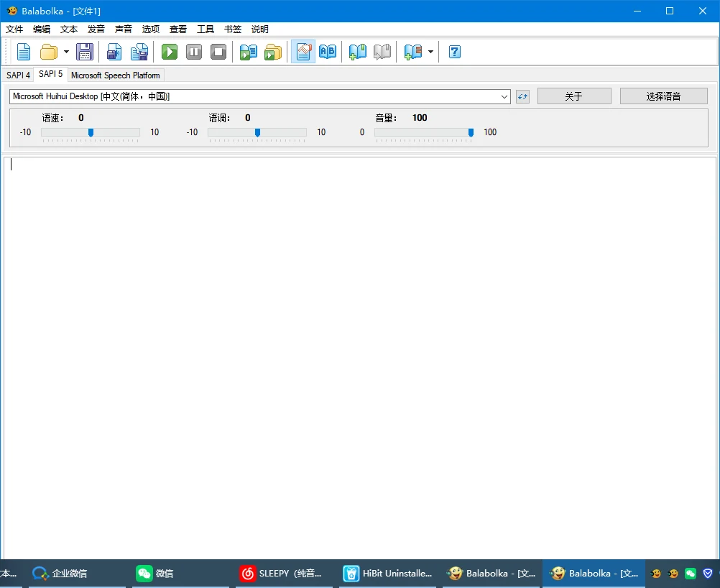Click the security shield tray icon
Viewport: 720px width, 588px height.
point(708,574)
